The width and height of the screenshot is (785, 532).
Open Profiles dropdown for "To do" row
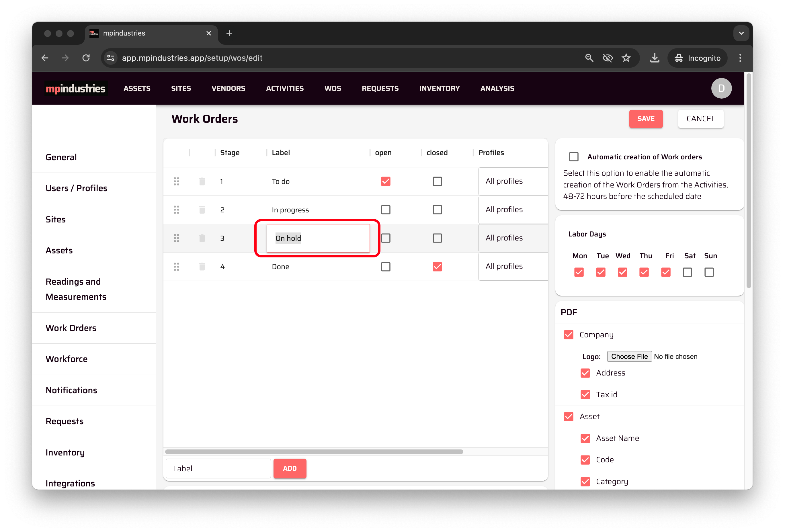point(512,181)
